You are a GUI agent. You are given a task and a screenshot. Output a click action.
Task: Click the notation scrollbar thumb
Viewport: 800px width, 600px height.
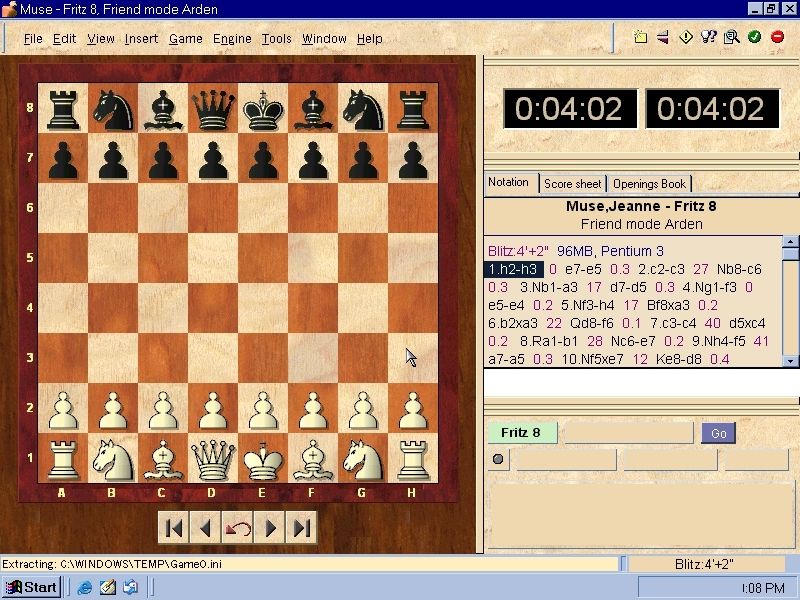[x=790, y=254]
